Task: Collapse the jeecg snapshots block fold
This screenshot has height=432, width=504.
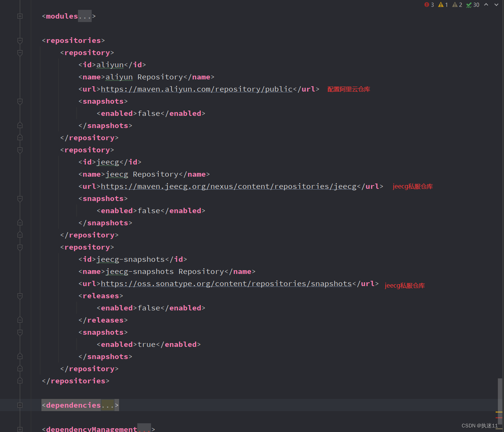Action: (x=20, y=199)
